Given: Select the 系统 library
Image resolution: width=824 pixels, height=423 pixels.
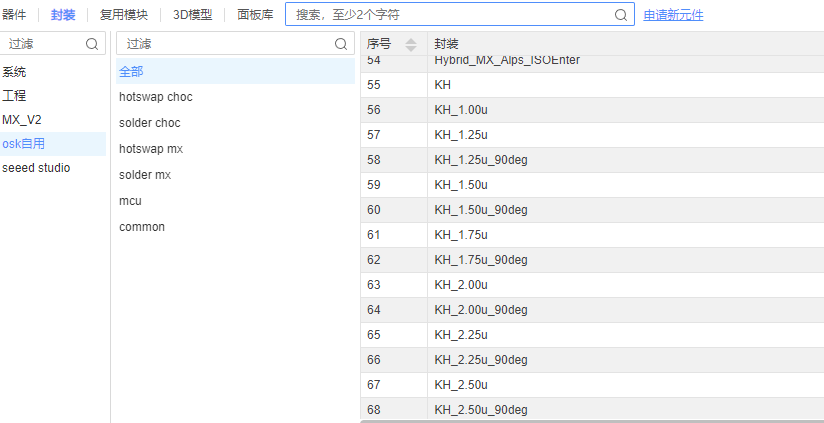Looking at the screenshot, I should [x=14, y=72].
